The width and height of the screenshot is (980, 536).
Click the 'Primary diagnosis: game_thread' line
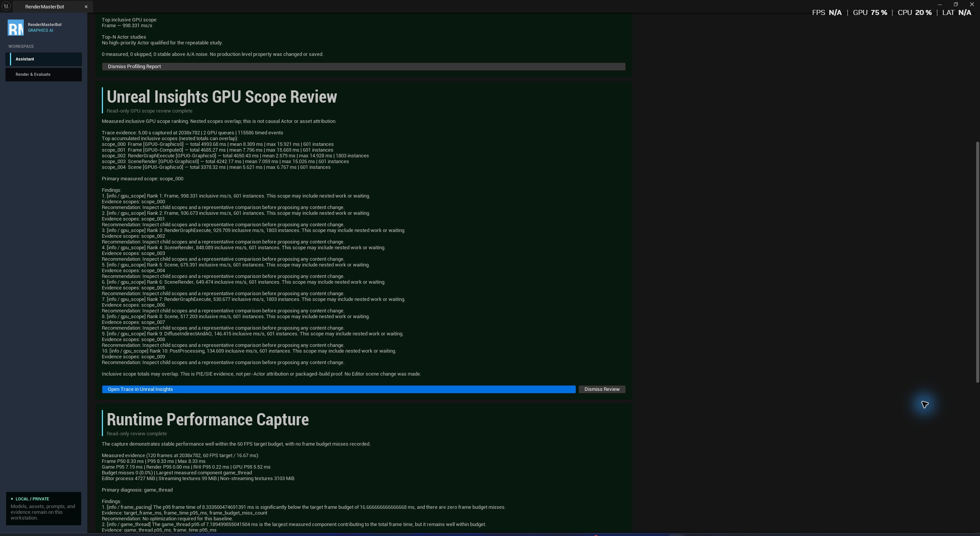[137, 490]
